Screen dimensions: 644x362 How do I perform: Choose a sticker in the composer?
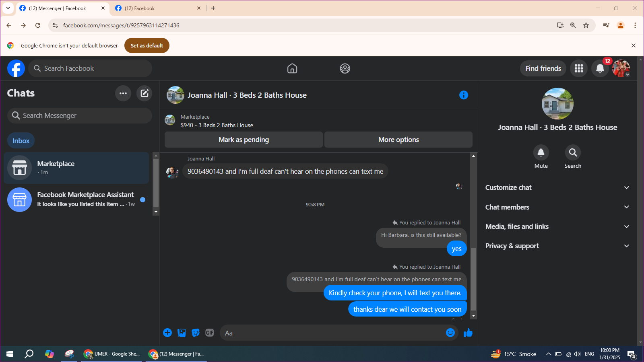[196, 333]
